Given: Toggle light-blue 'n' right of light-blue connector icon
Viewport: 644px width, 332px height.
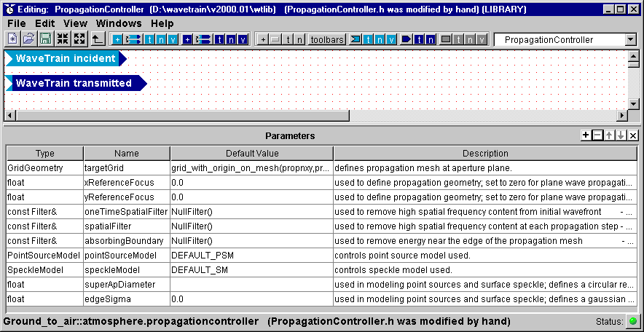Looking at the screenshot, I should point(162,39).
